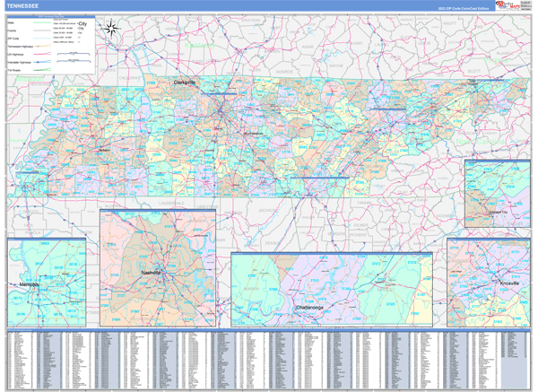Click the Memphis label in the inset map

30,284
